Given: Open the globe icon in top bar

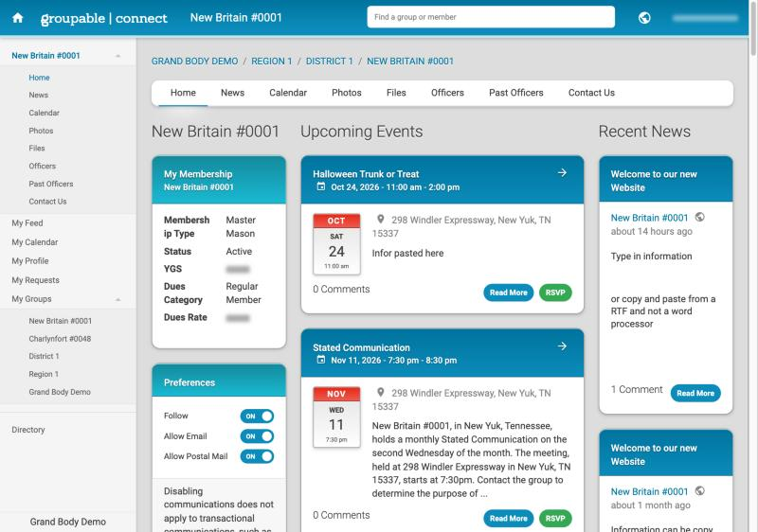Looking at the screenshot, I should pos(644,18).
